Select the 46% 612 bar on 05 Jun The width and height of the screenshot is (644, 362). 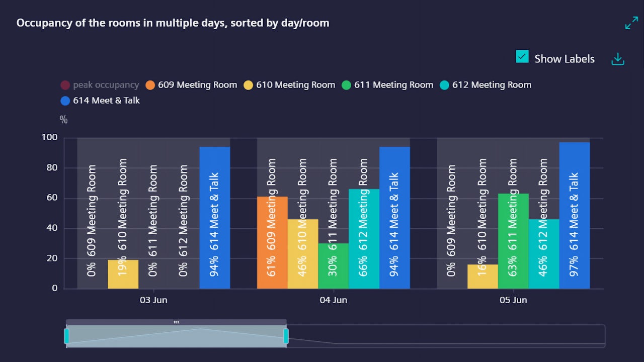[544, 254]
